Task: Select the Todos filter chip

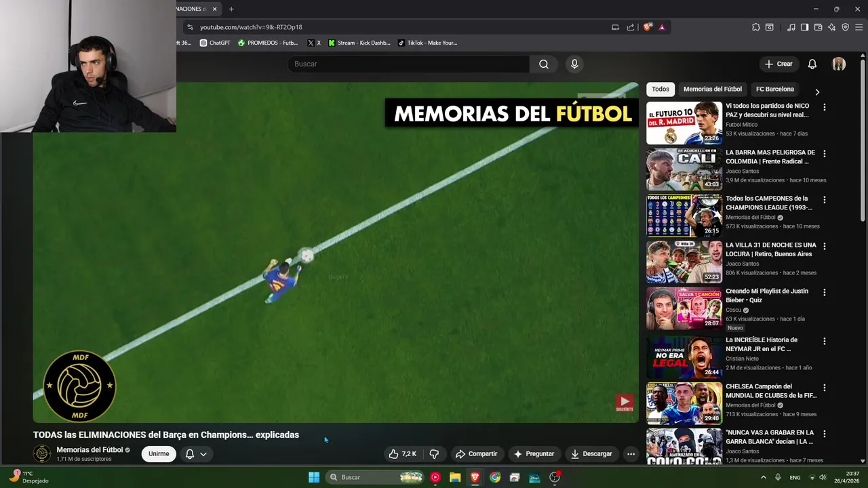Action: click(x=660, y=89)
